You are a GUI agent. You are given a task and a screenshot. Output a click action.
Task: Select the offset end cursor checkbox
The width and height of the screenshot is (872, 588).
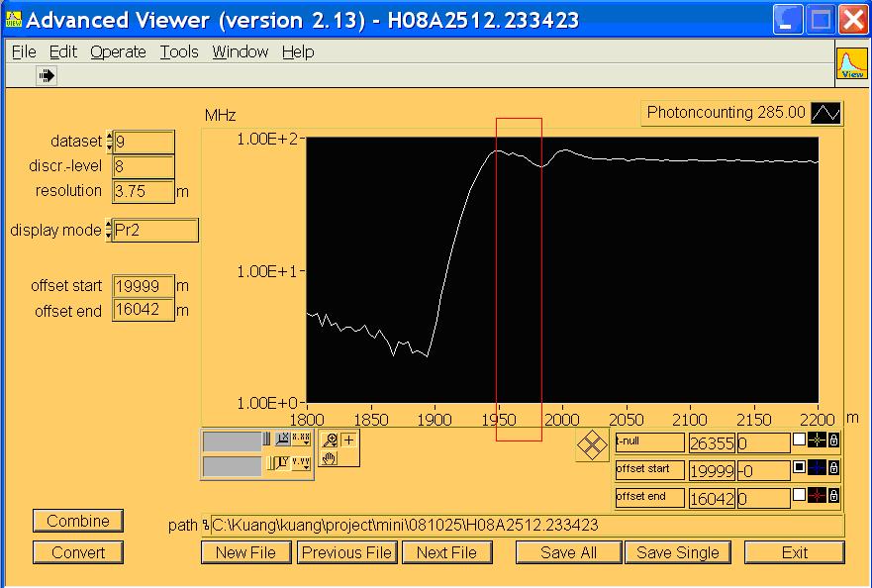(x=799, y=495)
